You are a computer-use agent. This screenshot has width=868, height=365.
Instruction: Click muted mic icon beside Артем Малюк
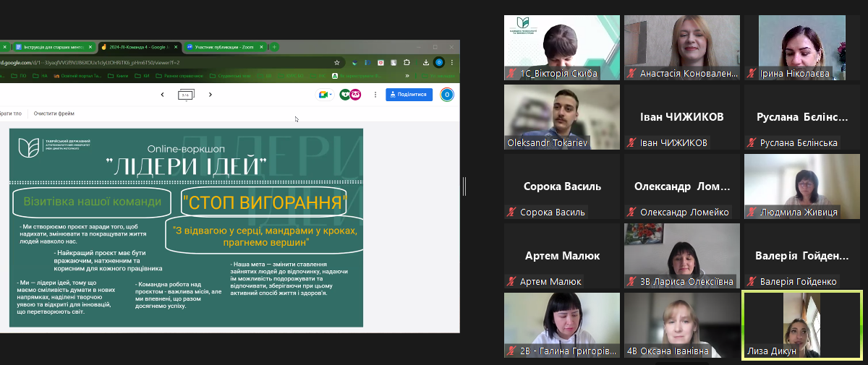[x=512, y=282]
